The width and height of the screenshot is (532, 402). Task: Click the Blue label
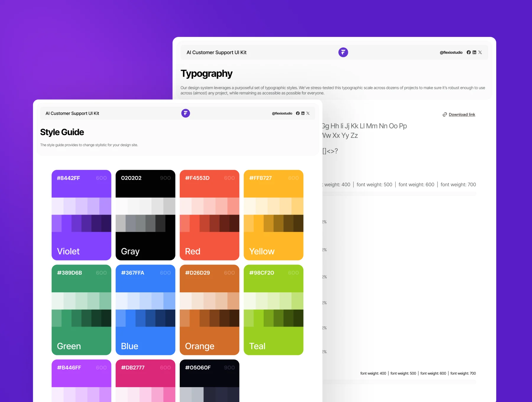pos(129,346)
